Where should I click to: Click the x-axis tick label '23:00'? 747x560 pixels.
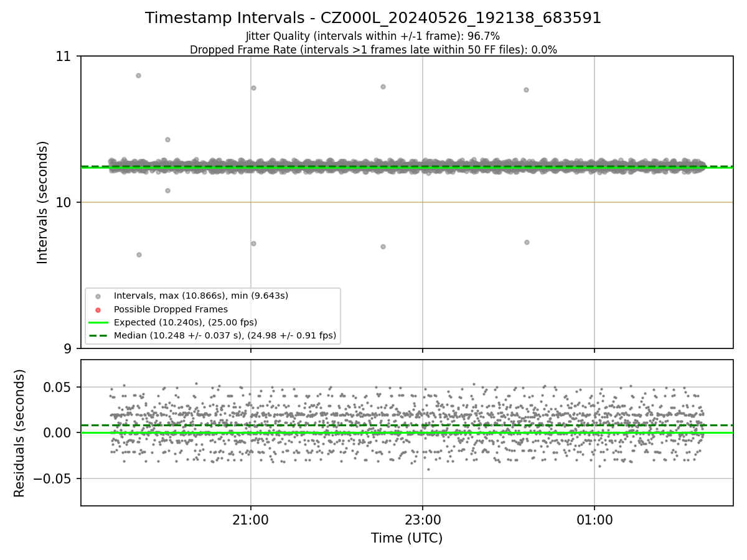tap(423, 520)
